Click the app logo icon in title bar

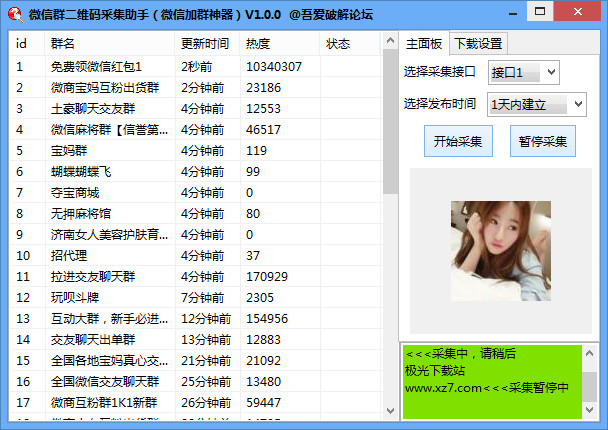click(16, 14)
